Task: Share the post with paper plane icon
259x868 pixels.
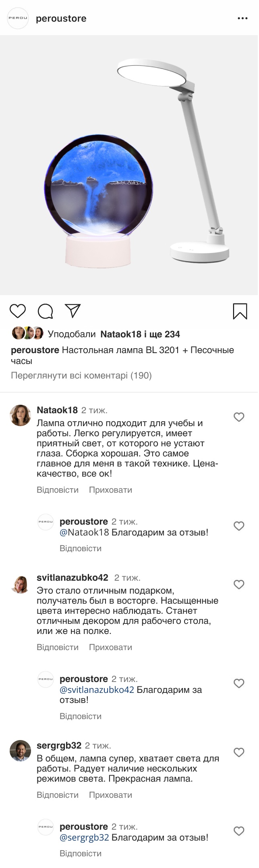Action: 73,311
